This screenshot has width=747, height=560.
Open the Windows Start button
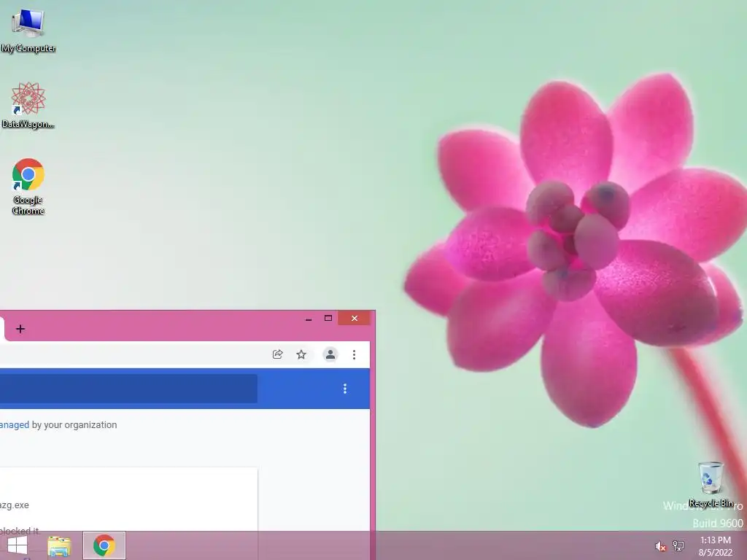18,545
